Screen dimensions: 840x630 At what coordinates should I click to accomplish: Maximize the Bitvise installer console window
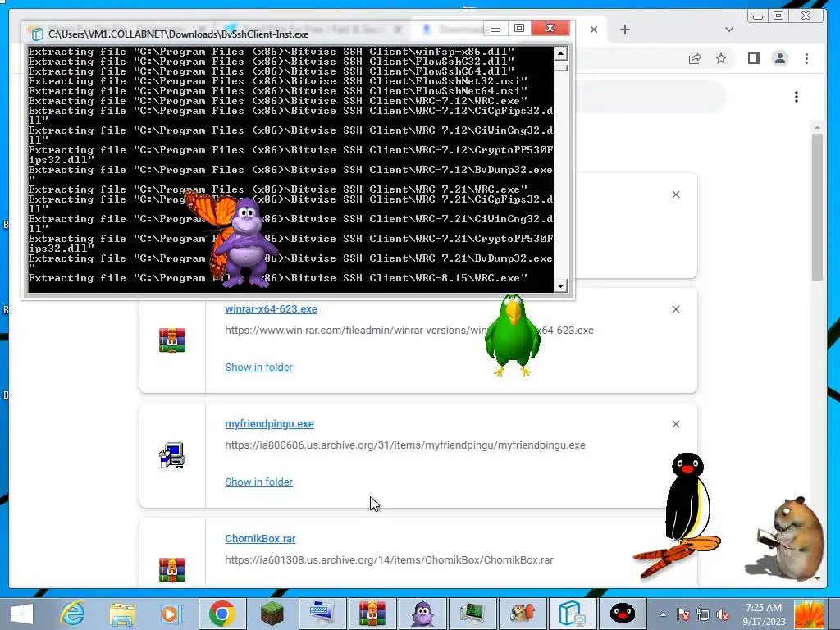[519, 29]
